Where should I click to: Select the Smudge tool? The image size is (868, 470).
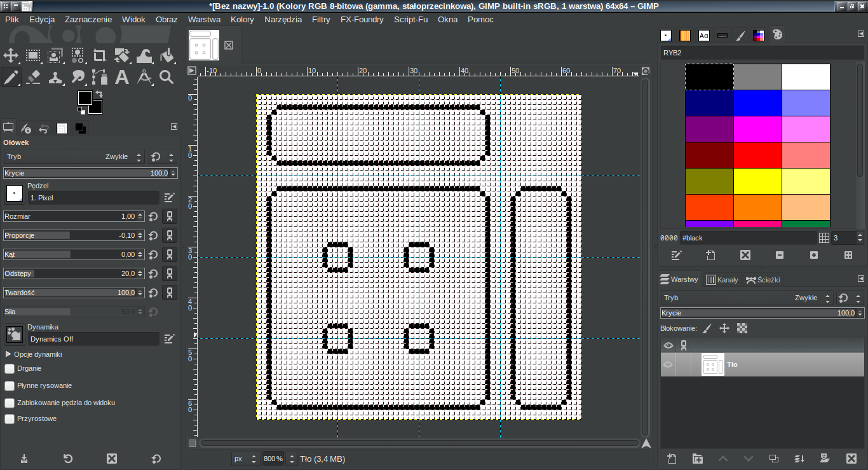[x=78, y=78]
